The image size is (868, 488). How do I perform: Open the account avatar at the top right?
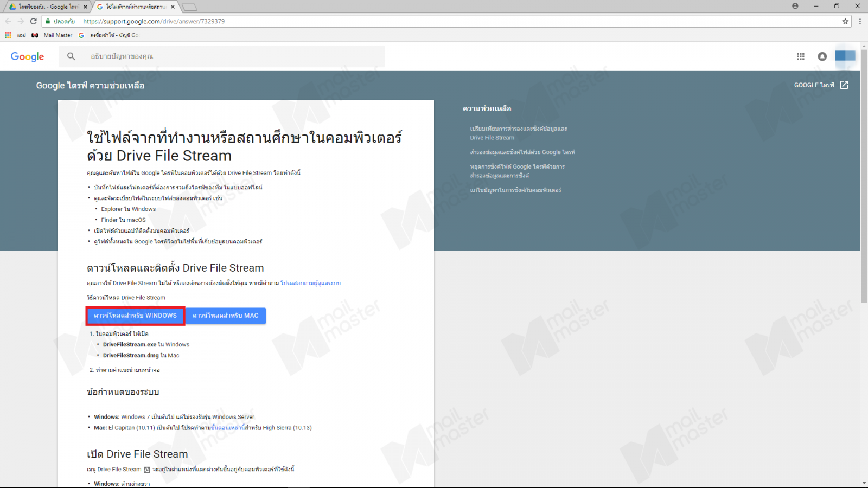pos(845,56)
